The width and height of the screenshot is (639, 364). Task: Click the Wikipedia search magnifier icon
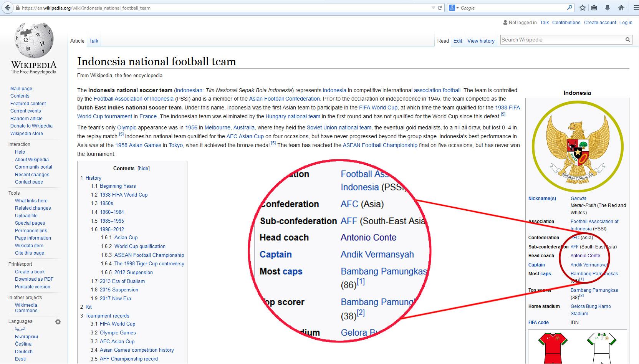[x=628, y=40]
